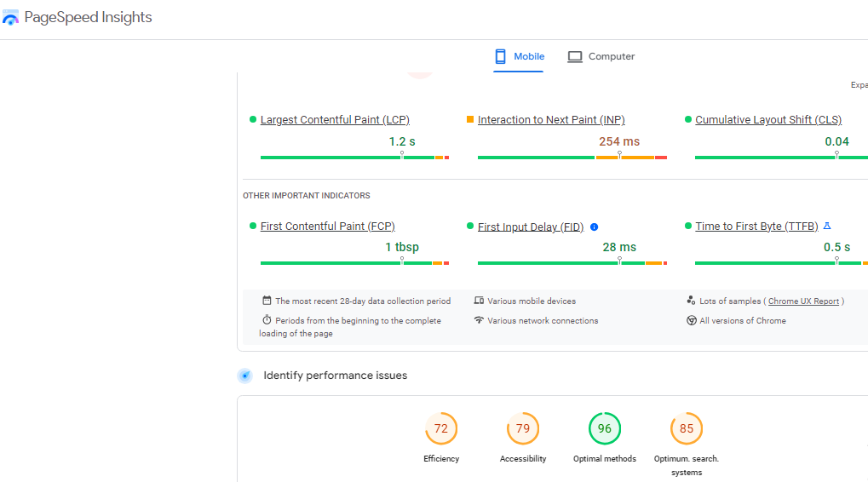
Task: Click the PageSpeed Insights title text
Action: coord(88,17)
